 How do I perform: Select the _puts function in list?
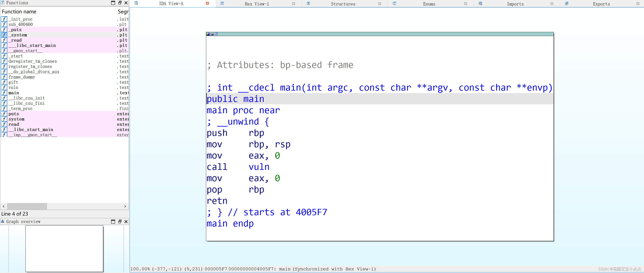(x=64, y=30)
